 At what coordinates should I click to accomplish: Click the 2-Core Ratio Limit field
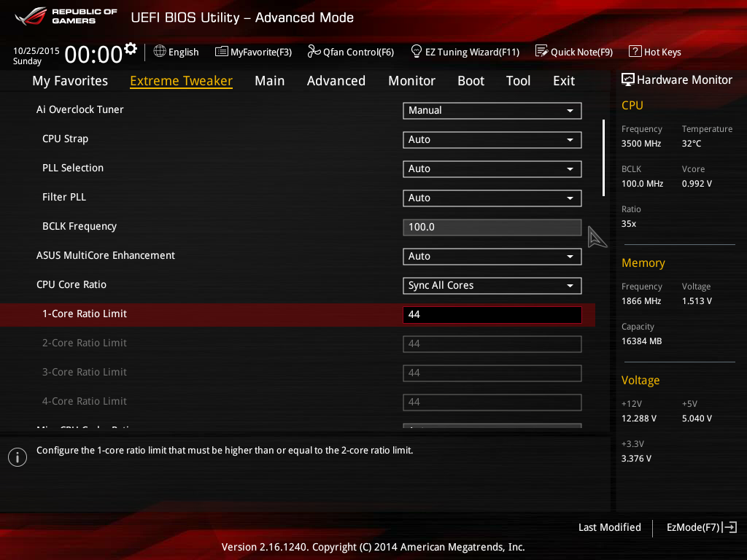[x=492, y=344]
